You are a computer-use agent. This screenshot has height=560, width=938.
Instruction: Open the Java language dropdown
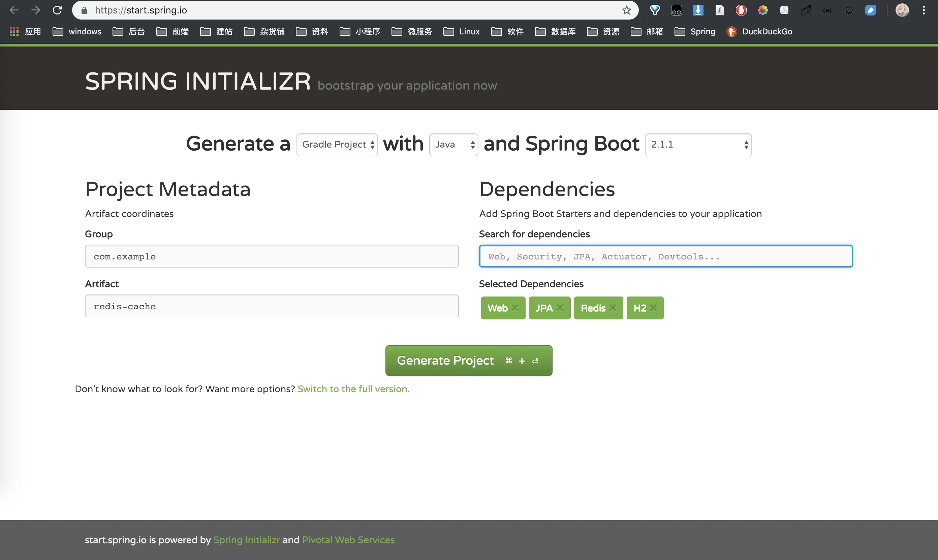tap(454, 145)
